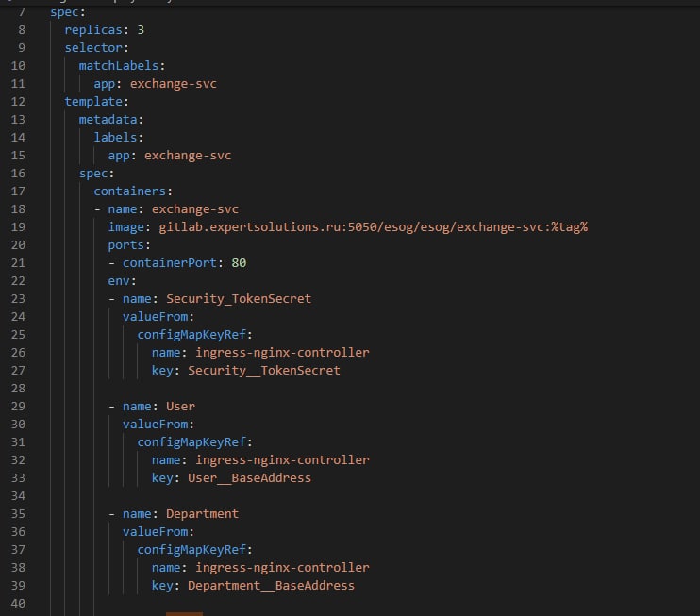
Task: Click the gitlab image URL on line 19
Action: point(374,226)
